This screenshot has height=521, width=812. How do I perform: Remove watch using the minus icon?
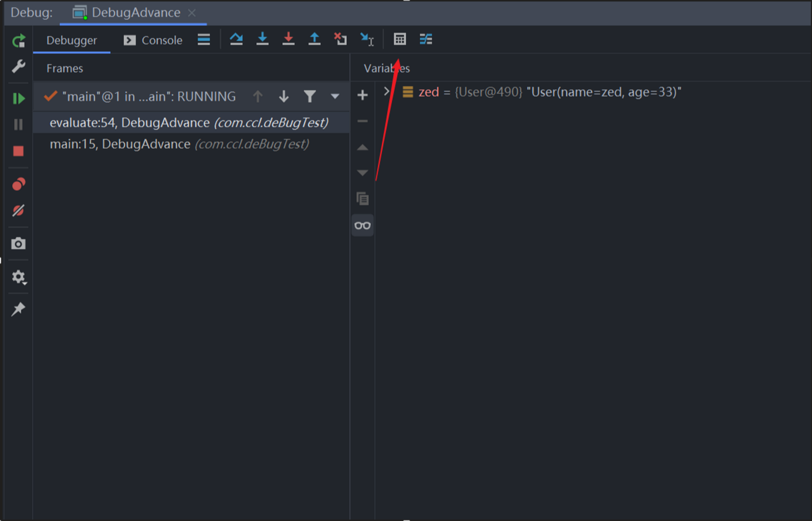(363, 121)
